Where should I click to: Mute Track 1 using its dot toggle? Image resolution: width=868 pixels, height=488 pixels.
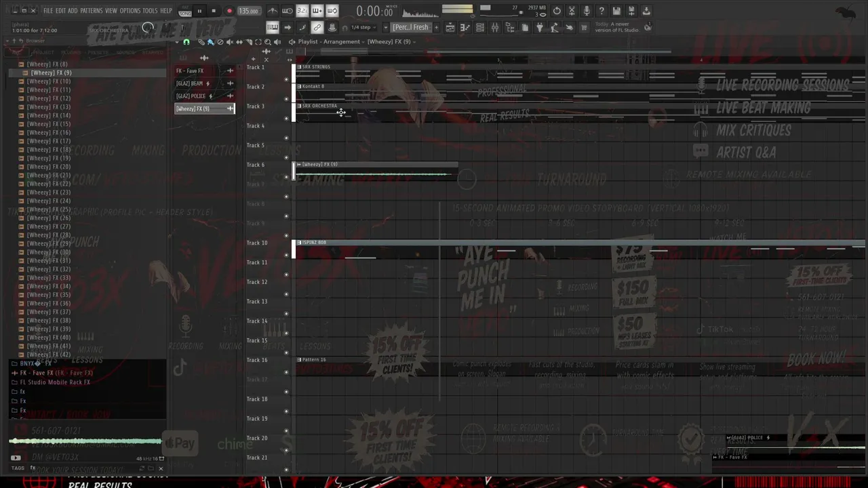286,79
